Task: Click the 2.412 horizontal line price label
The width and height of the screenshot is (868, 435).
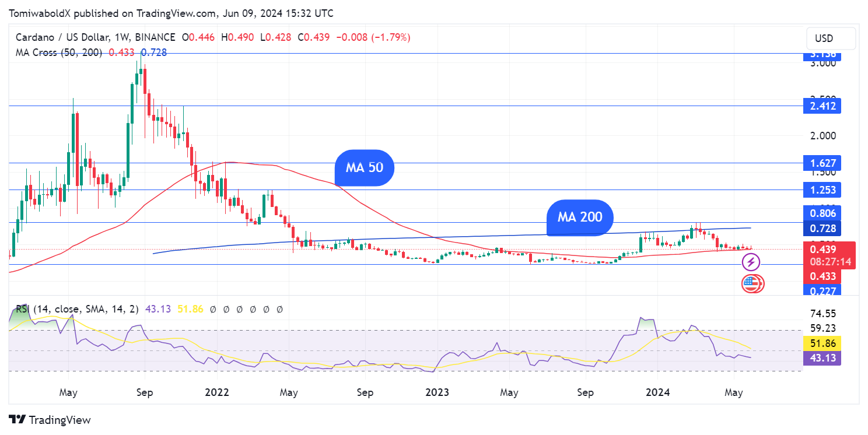Action: click(x=823, y=106)
